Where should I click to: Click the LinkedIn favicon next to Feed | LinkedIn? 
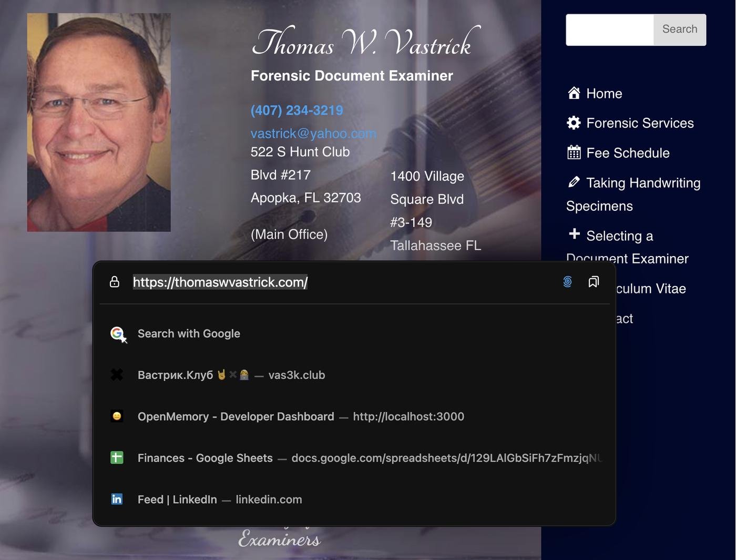click(117, 499)
